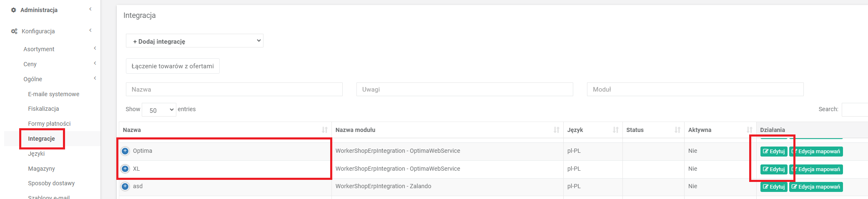Click Edytuj for the Optima integration
Viewport: 868px width, 199px height.
(x=774, y=152)
